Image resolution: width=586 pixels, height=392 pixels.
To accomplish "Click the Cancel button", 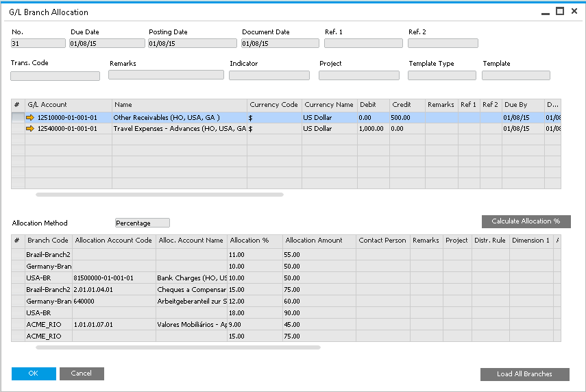I will point(82,373).
